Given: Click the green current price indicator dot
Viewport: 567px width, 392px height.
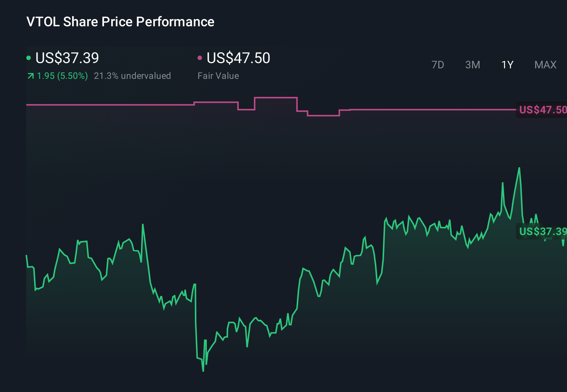Looking at the screenshot, I should point(29,58).
